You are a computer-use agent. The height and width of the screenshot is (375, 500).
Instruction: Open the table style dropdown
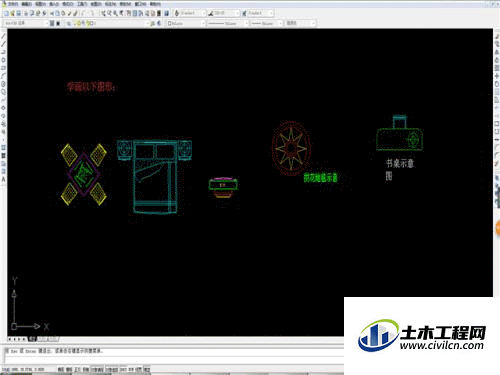(x=271, y=13)
